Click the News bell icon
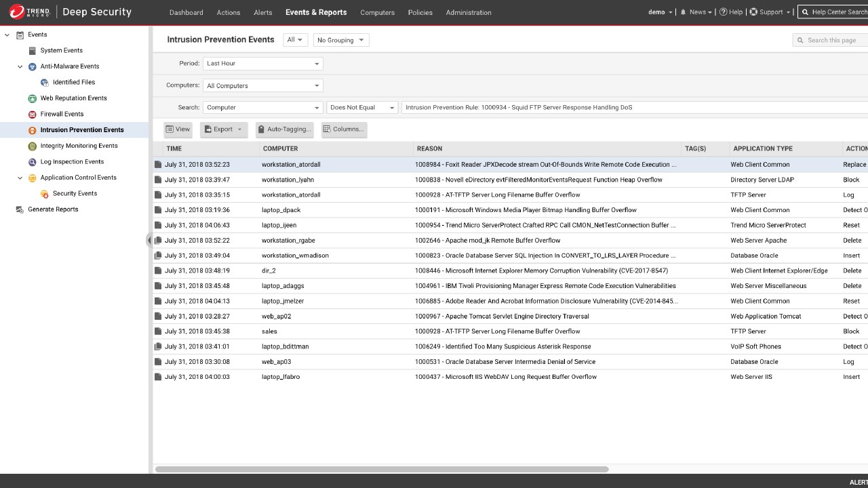 (684, 12)
